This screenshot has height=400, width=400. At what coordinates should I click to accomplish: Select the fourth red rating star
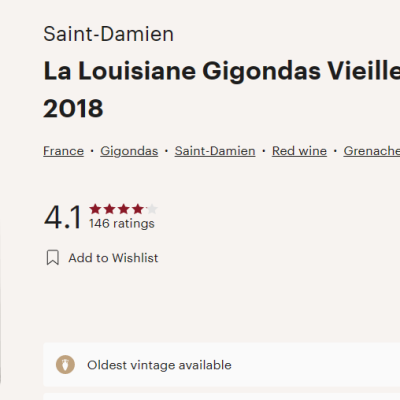[137, 209]
